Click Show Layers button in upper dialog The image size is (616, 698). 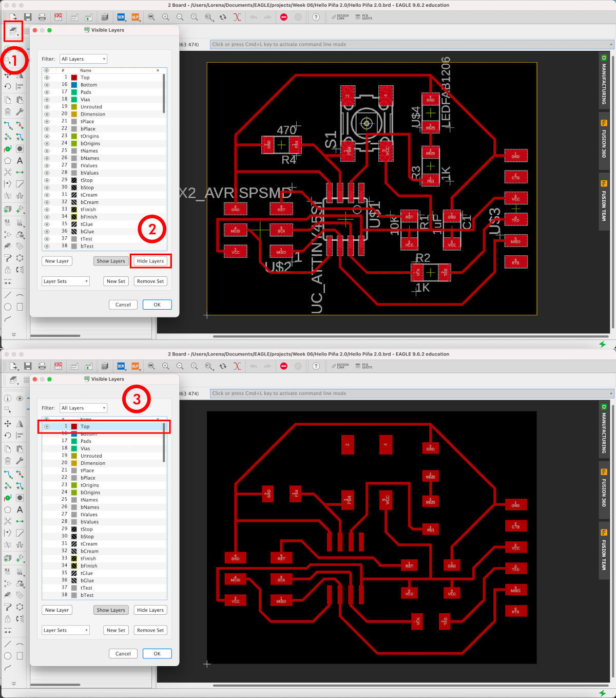coord(110,261)
